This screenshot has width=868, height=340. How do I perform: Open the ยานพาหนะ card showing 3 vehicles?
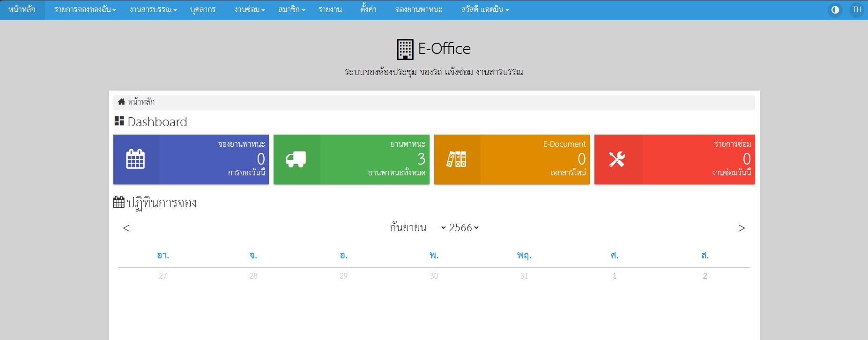351,159
